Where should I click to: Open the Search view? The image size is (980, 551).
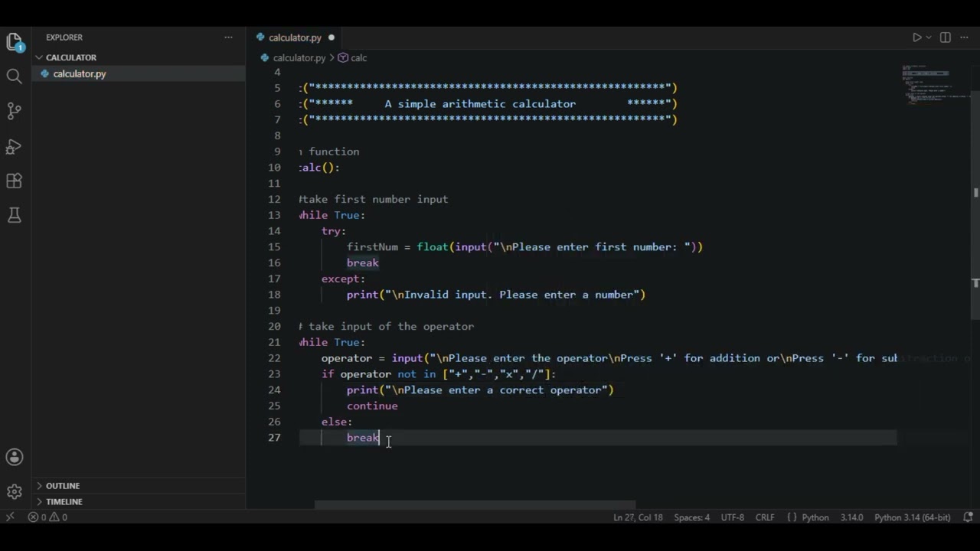(14, 76)
